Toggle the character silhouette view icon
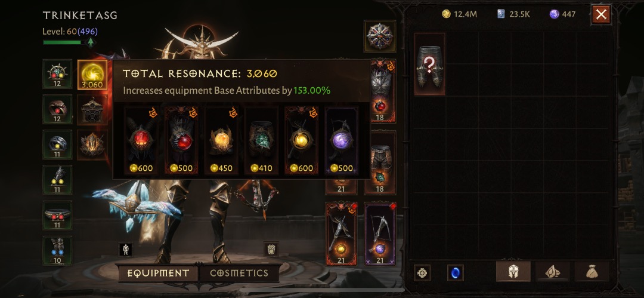Viewport: 644px width, 298px height. [x=126, y=249]
